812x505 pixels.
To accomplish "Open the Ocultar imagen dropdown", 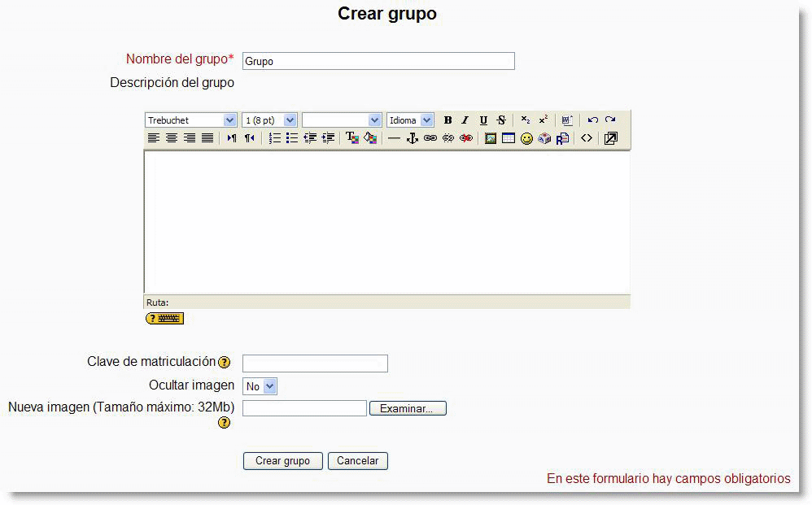I will tap(260, 385).
